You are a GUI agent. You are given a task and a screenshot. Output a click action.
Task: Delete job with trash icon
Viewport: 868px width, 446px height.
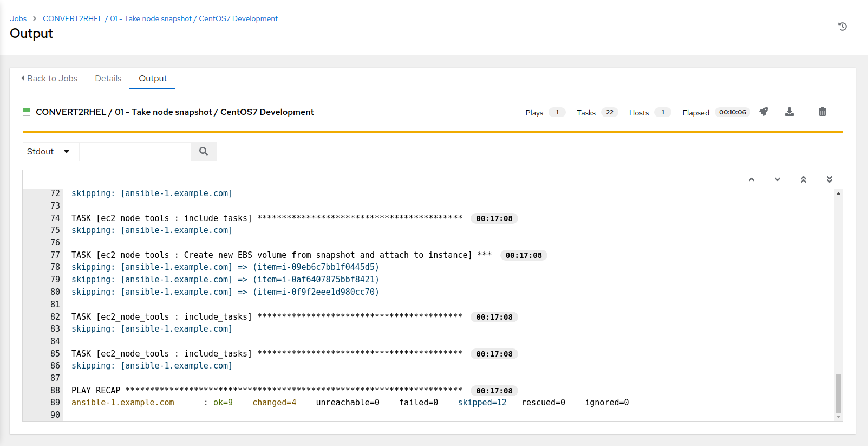pyautogui.click(x=823, y=112)
